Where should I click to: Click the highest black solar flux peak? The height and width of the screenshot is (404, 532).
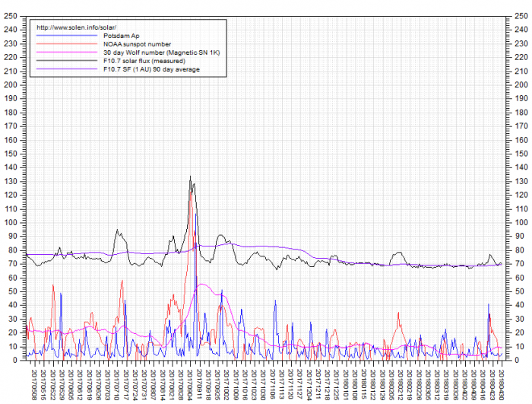tap(190, 177)
